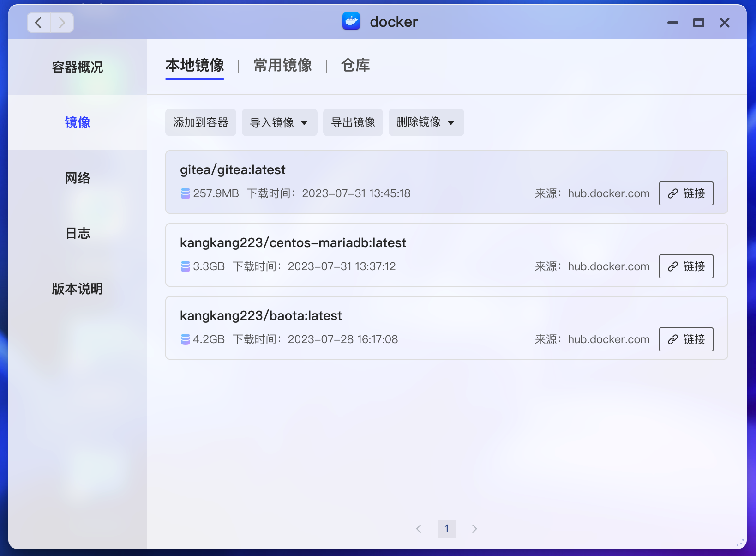Screen dimensions: 756x556
Task: Maximize the docker window
Action: pos(699,23)
